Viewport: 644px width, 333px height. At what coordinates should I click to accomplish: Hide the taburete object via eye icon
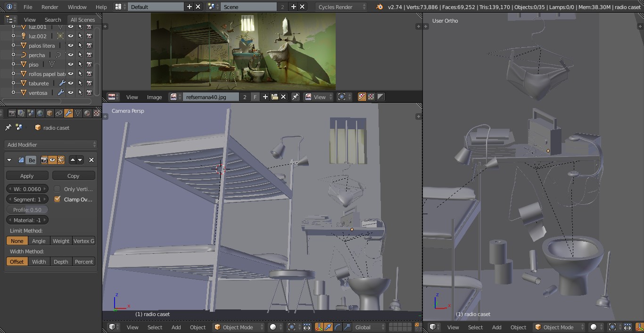click(71, 83)
